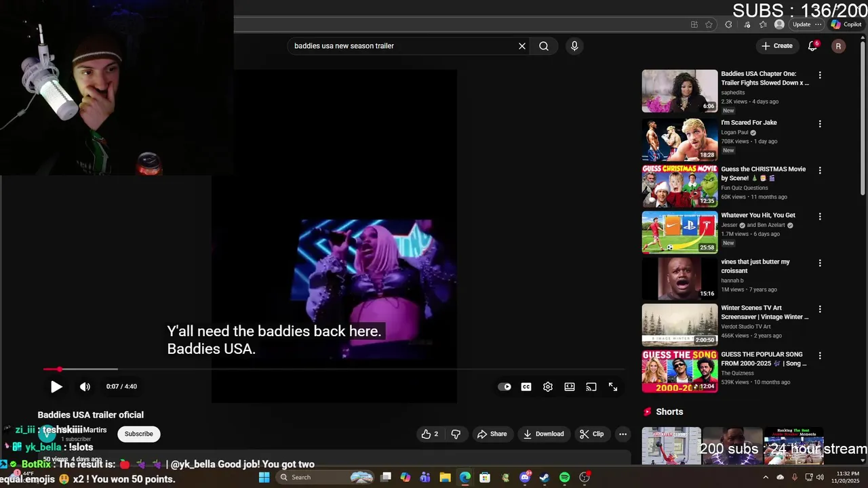Subscribe to the channel
This screenshot has height=488, width=868.
(139, 434)
